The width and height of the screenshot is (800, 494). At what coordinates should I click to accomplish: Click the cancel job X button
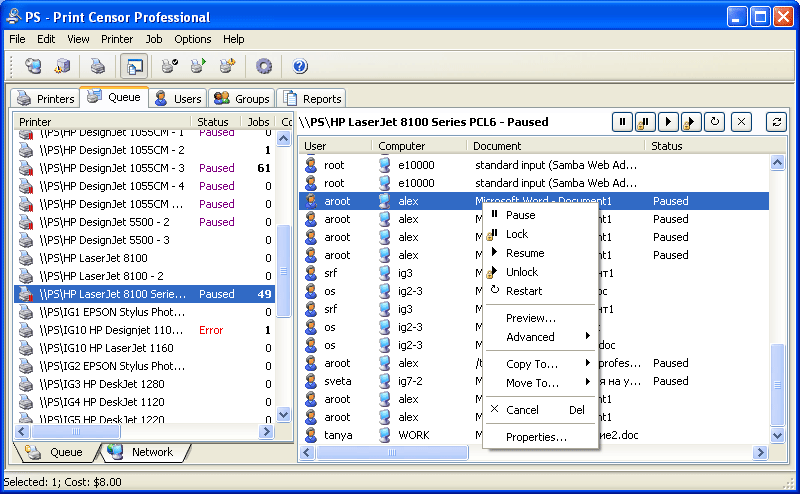(x=741, y=122)
